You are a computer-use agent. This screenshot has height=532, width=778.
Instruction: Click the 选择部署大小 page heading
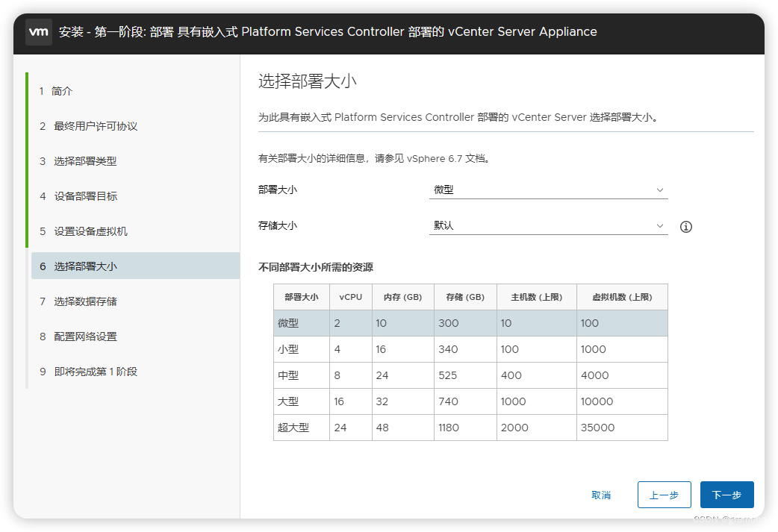(308, 81)
